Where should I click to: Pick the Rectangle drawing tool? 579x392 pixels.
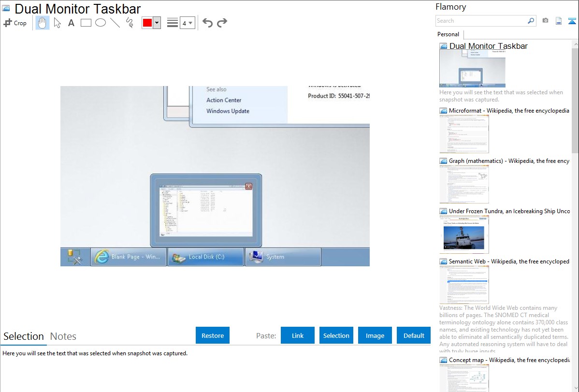[x=86, y=23]
